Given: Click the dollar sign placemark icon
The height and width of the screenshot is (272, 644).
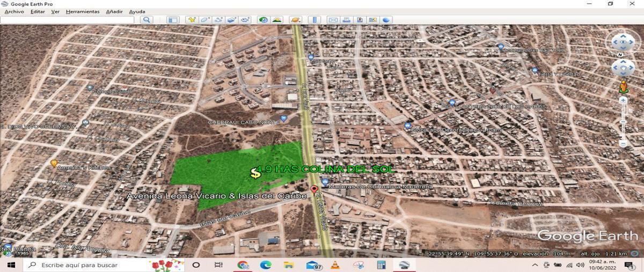Looking at the screenshot, I should tap(255, 172).
